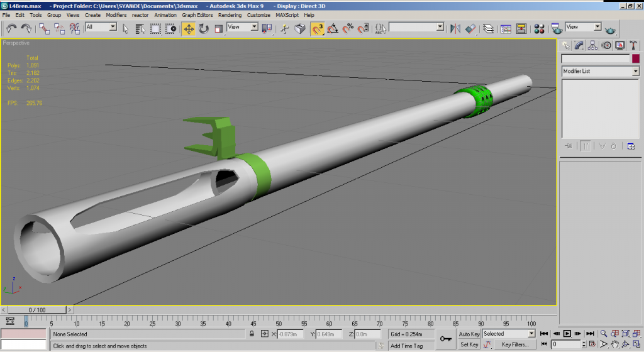Select the Pan View hand icon
This screenshot has width=644, height=352.
(614, 344)
